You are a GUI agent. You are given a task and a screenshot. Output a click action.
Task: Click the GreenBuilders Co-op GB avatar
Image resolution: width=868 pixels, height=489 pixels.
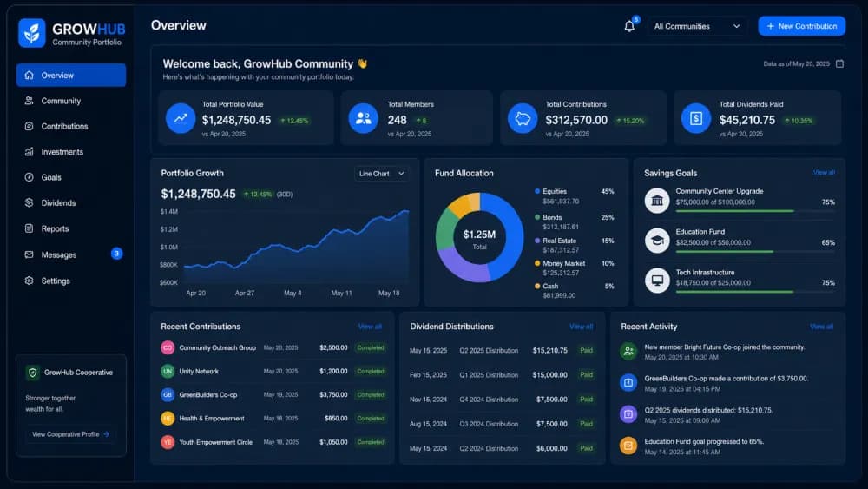(x=168, y=395)
